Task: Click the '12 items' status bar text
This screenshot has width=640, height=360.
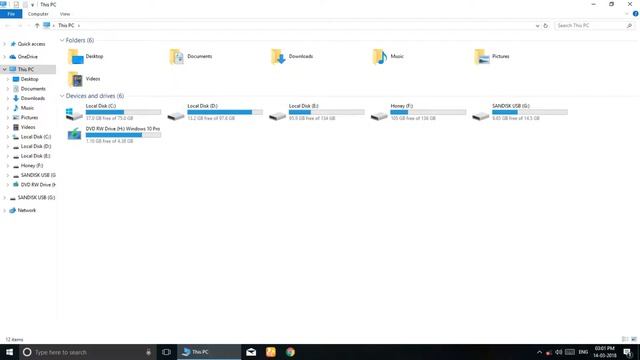Action: pos(14,339)
